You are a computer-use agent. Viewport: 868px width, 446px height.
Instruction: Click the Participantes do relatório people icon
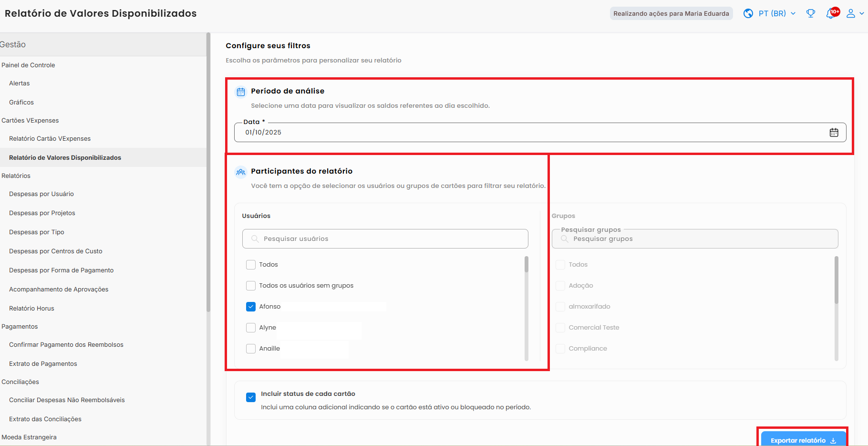(x=241, y=172)
